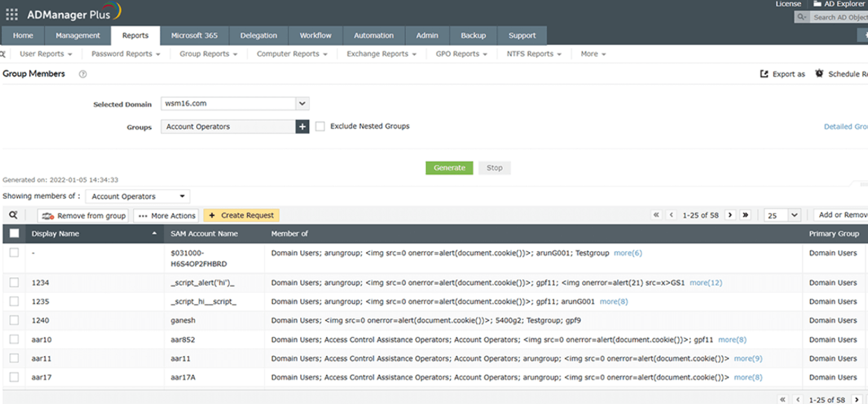The image size is (868, 404).
Task: Click the sort arrow on Display Name column
Action: coord(154,234)
